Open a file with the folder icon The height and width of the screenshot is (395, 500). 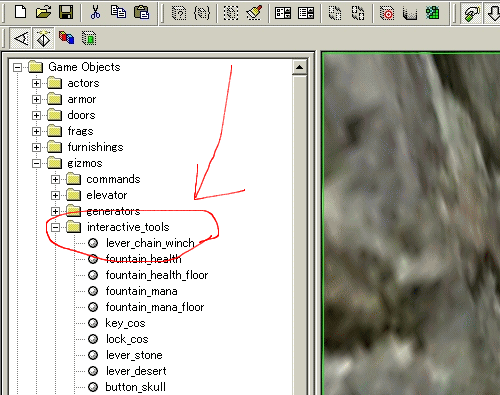[x=44, y=12]
